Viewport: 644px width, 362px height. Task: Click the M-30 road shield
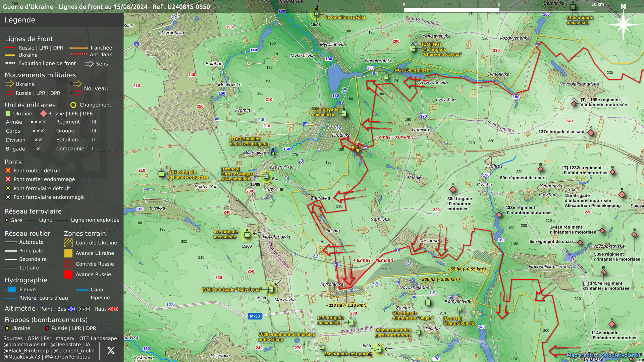click(x=255, y=316)
